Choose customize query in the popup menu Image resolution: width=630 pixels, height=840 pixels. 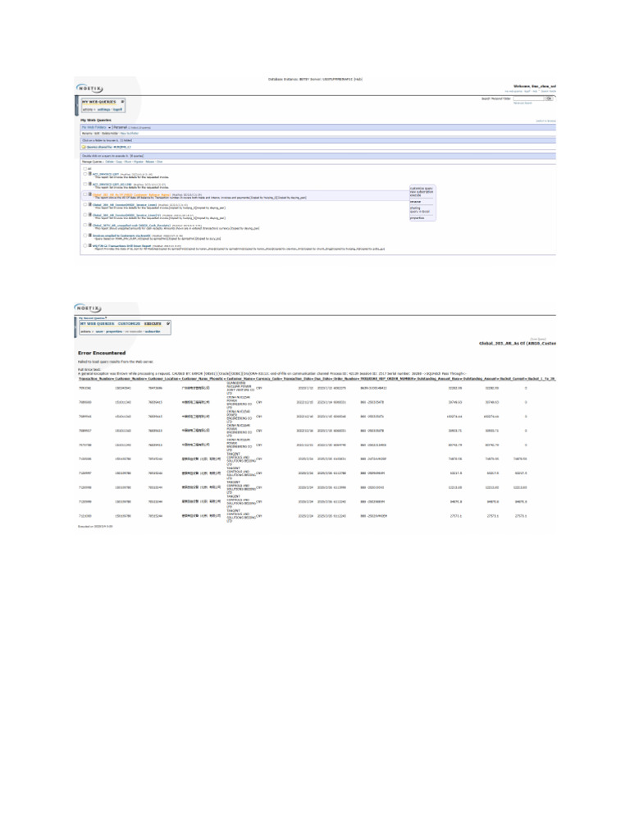421,189
